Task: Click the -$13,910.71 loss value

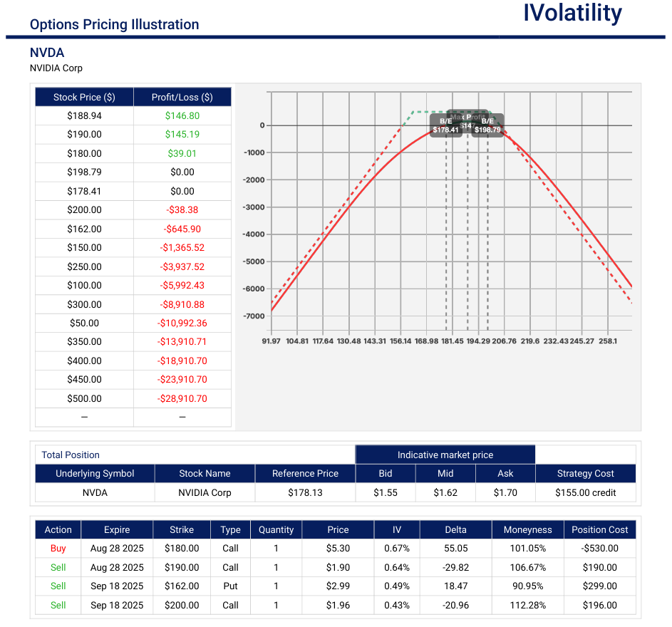Action: (x=182, y=341)
